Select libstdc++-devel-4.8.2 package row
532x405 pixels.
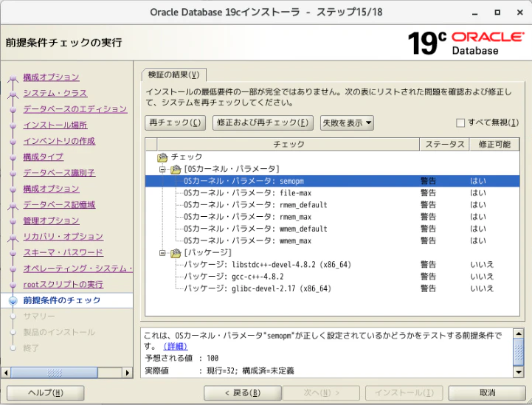[x=332, y=265]
